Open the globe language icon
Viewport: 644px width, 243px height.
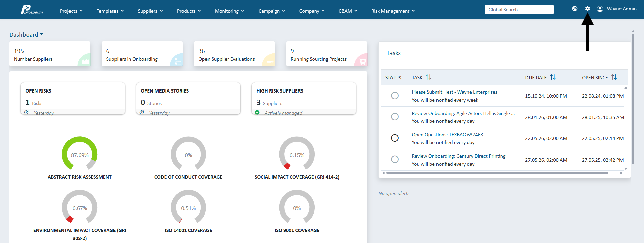575,9
